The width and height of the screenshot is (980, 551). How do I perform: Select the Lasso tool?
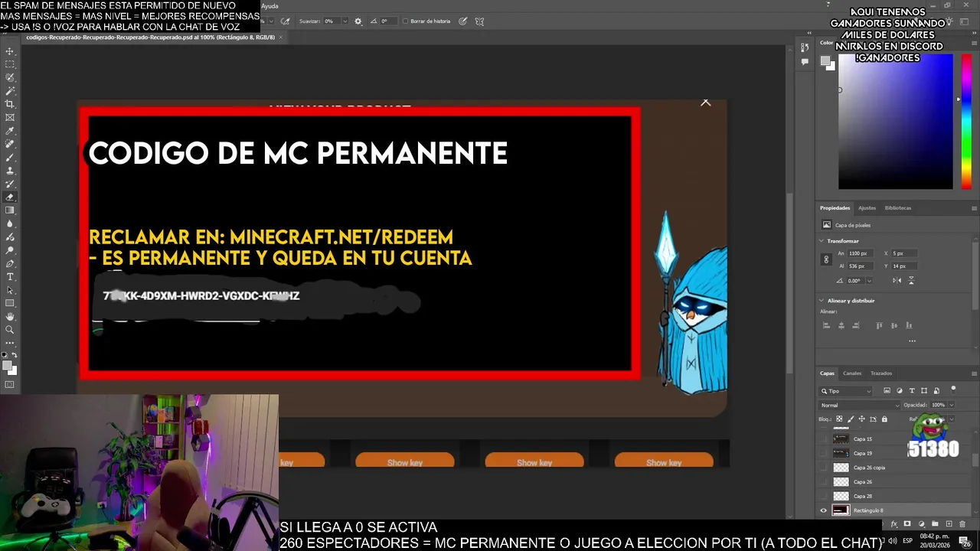coord(10,77)
